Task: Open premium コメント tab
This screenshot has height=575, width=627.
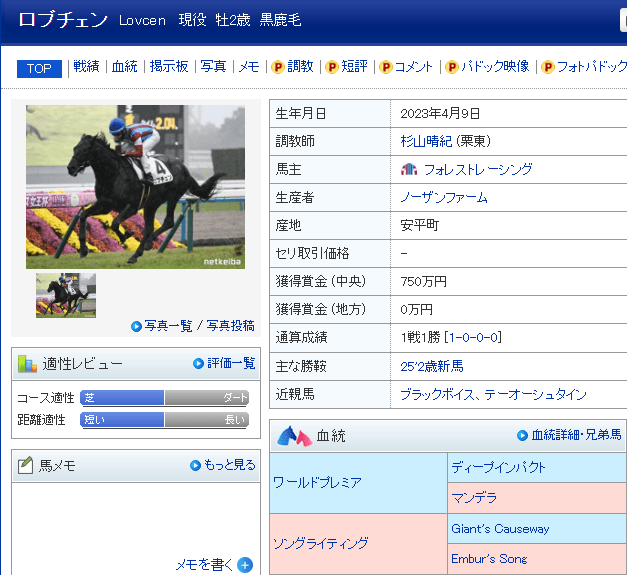Action: (x=413, y=66)
